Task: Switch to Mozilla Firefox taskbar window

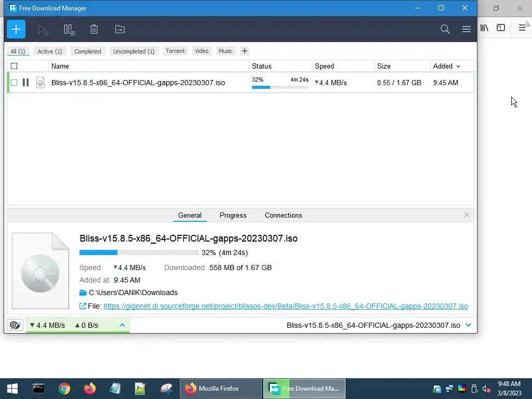Action: pyautogui.click(x=221, y=389)
